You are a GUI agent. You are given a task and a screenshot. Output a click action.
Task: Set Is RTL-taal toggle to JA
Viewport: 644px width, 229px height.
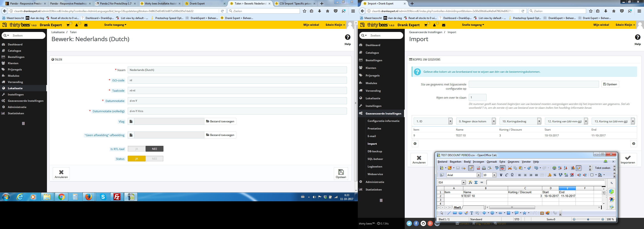(x=136, y=149)
